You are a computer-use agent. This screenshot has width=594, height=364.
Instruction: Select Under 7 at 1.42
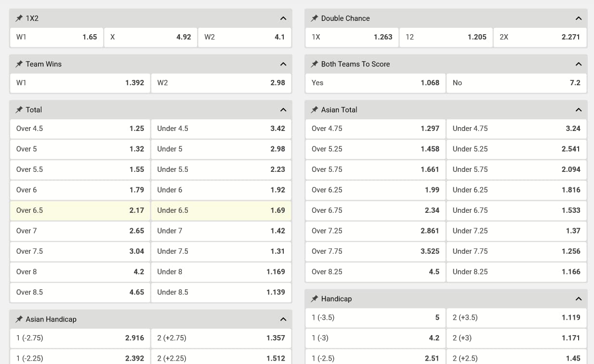221,231
